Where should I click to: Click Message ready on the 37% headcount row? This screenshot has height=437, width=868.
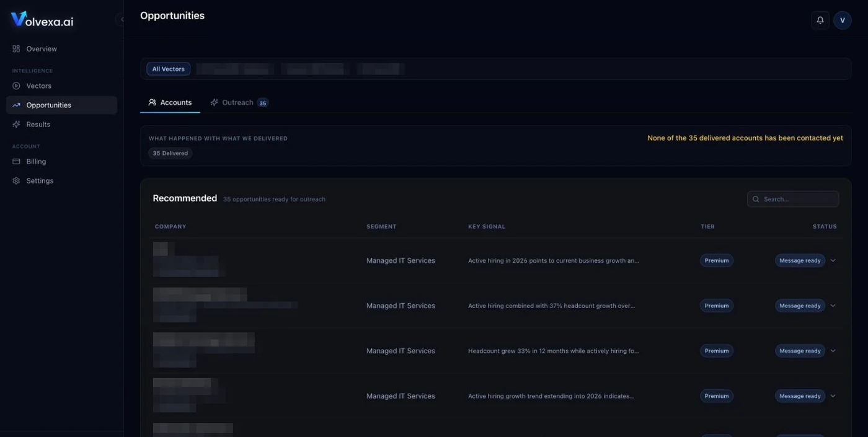click(800, 306)
